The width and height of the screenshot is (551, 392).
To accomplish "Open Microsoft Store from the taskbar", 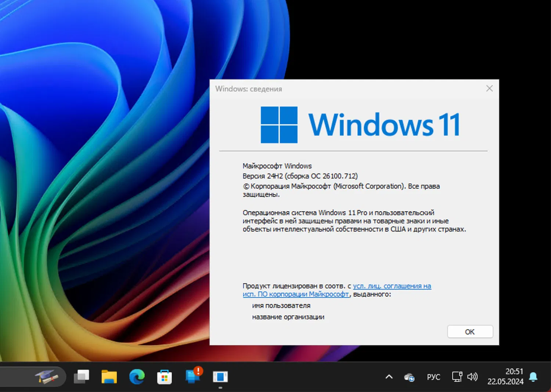I will 165,377.
